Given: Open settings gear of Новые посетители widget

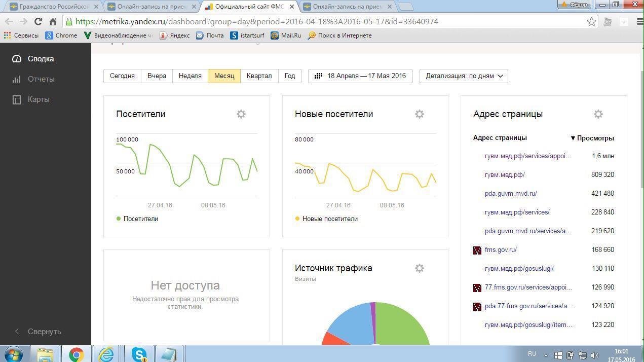Looking at the screenshot, I should pos(420,114).
